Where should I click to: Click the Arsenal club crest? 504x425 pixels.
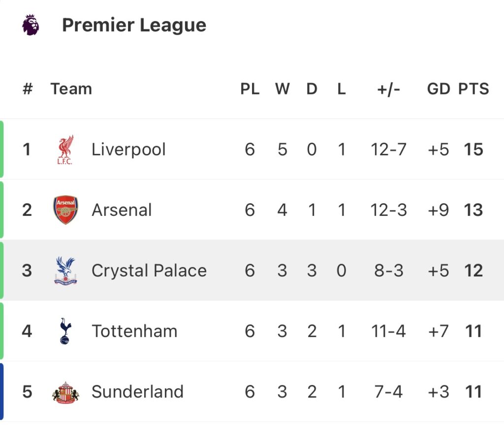65,210
